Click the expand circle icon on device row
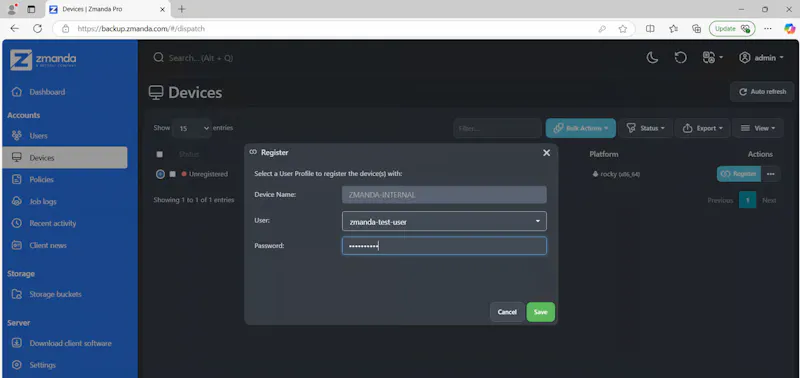This screenshot has height=378, width=800. [160, 174]
